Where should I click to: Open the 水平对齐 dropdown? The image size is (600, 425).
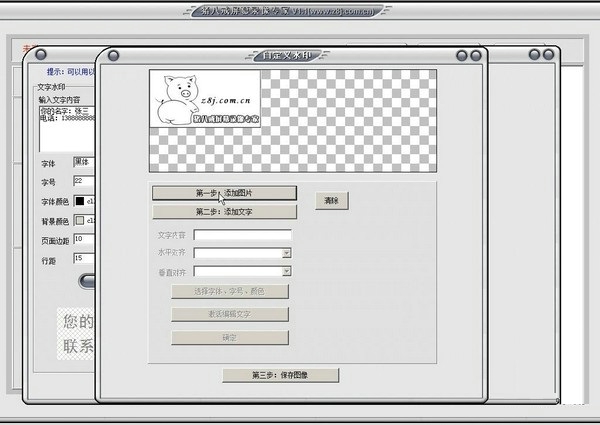click(242, 254)
